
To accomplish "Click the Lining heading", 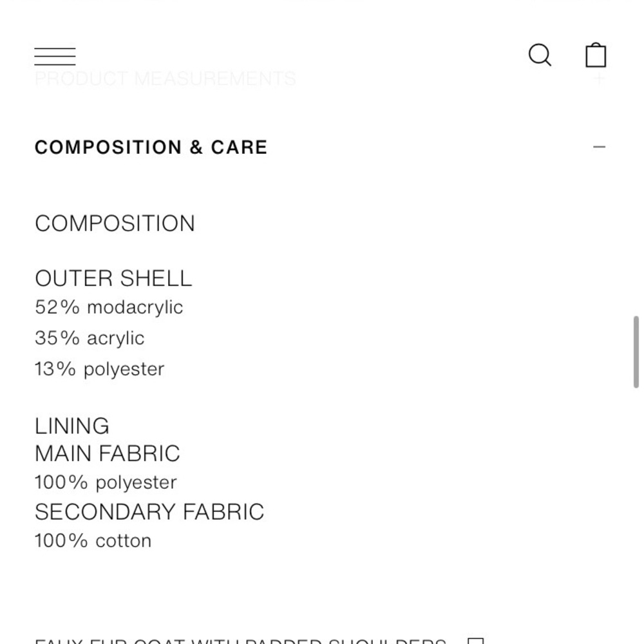I will [72, 426].
